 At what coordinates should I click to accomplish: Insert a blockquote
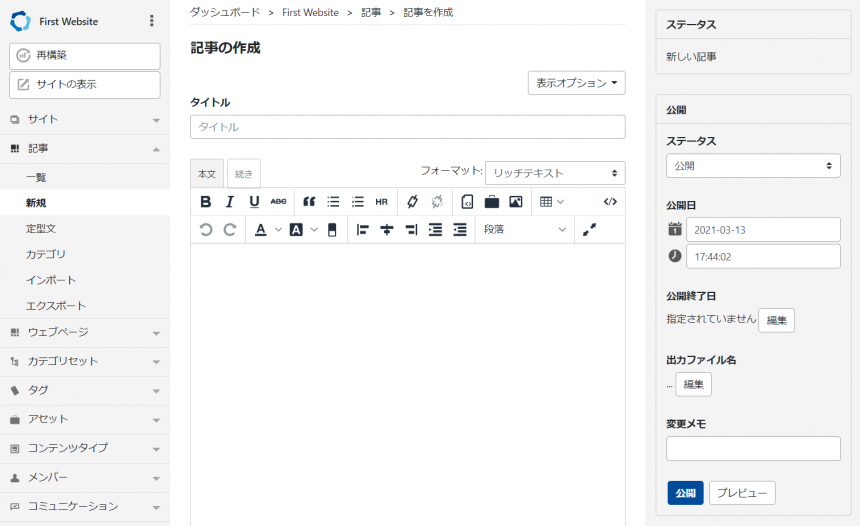309,202
